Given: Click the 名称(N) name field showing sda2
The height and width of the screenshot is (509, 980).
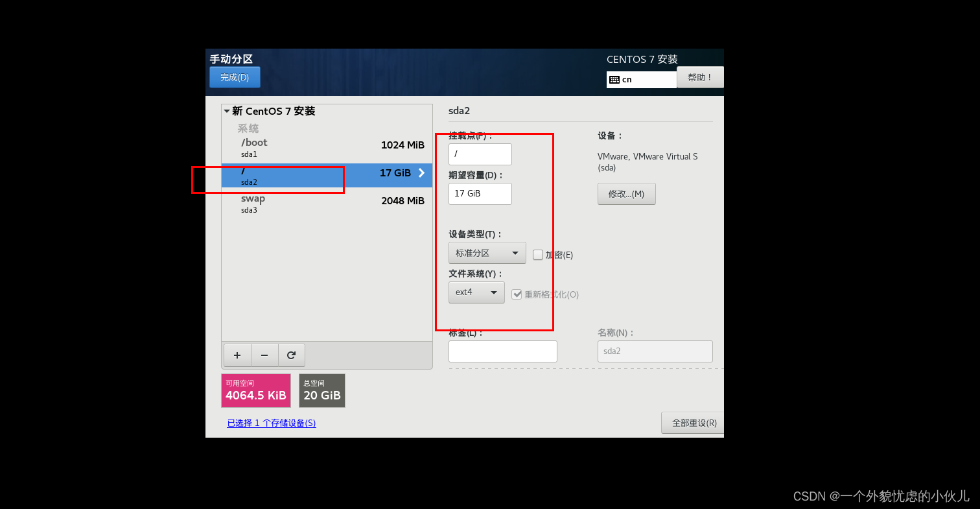Looking at the screenshot, I should click(x=655, y=351).
